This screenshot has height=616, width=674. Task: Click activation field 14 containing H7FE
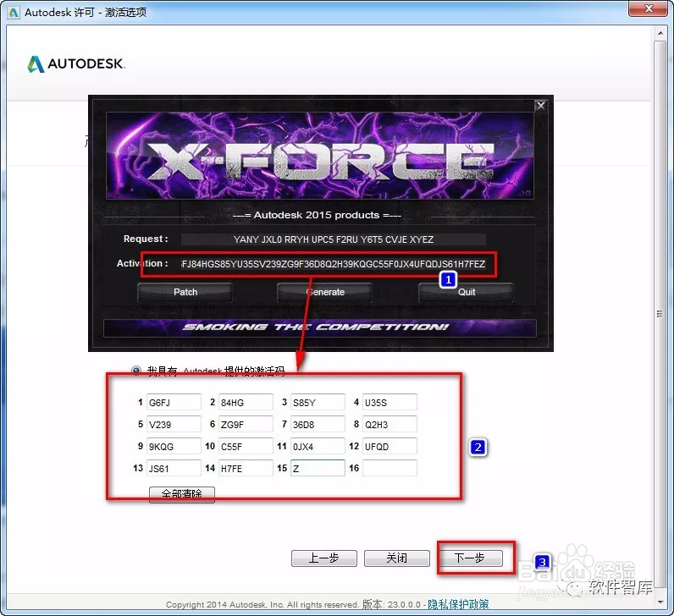246,468
